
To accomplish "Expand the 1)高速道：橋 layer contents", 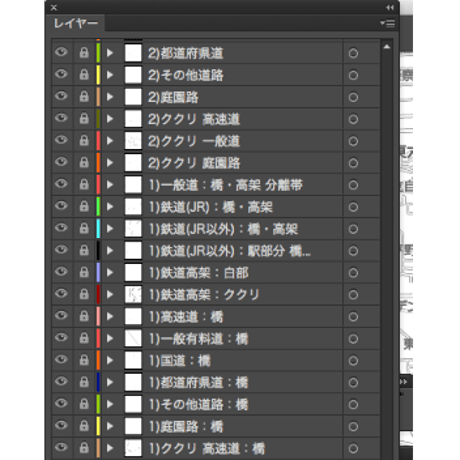I will [x=110, y=317].
